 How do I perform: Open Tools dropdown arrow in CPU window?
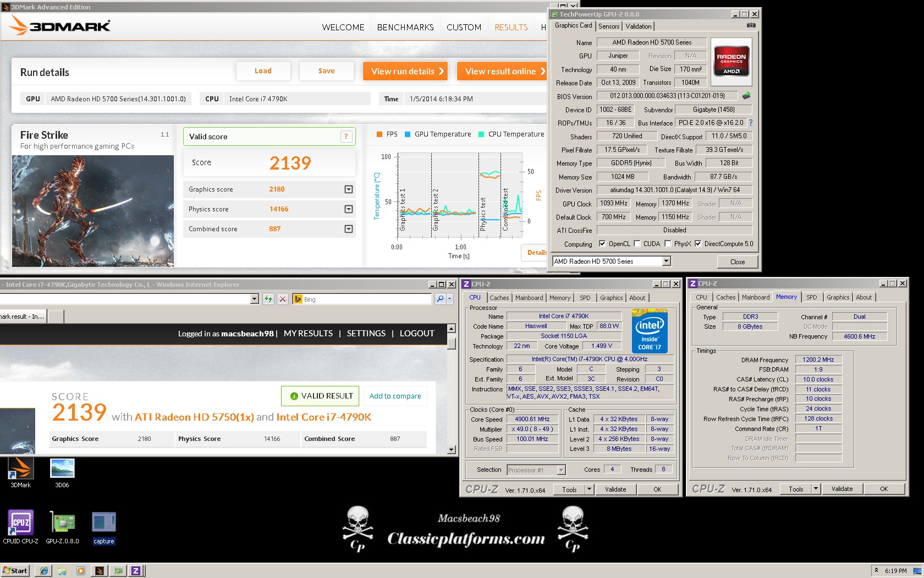point(589,489)
